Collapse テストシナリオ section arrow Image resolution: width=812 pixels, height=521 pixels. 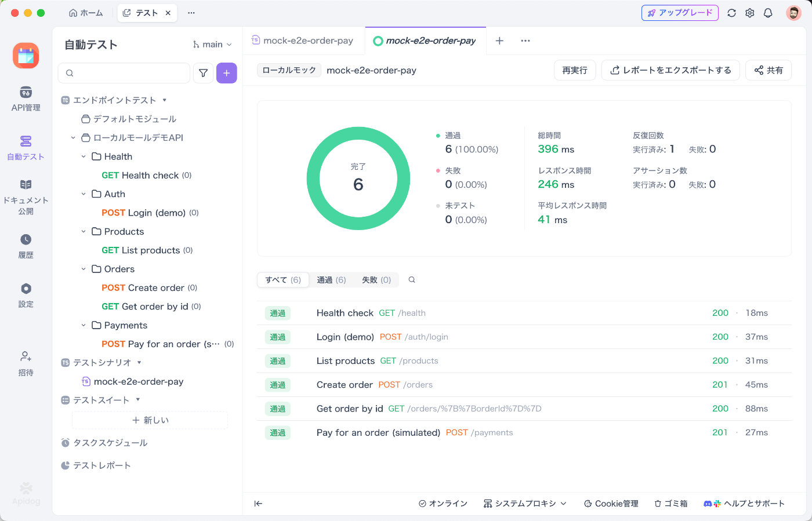click(x=139, y=363)
